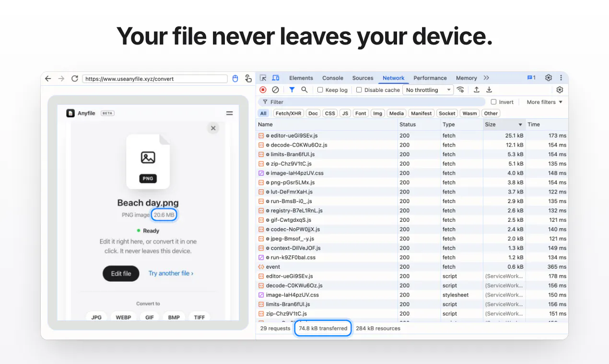
Task: Filter requests by CSS
Action: click(330, 114)
